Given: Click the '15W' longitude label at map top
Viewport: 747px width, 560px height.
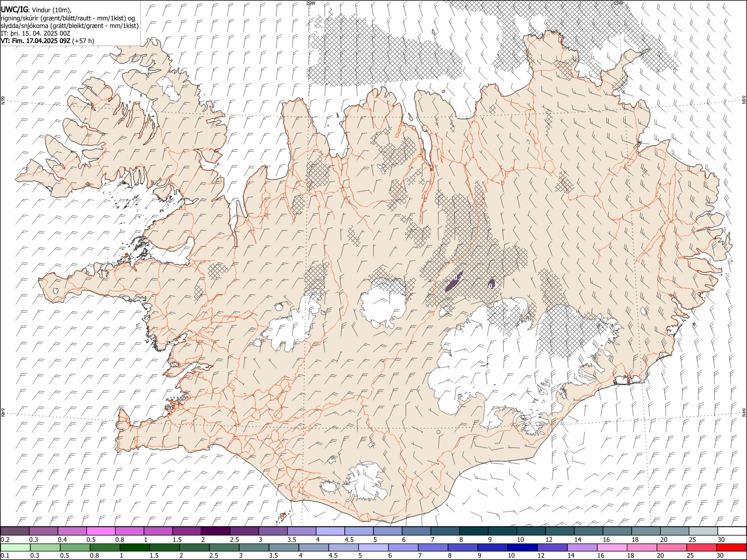Looking at the screenshot, I should tap(618, 3).
